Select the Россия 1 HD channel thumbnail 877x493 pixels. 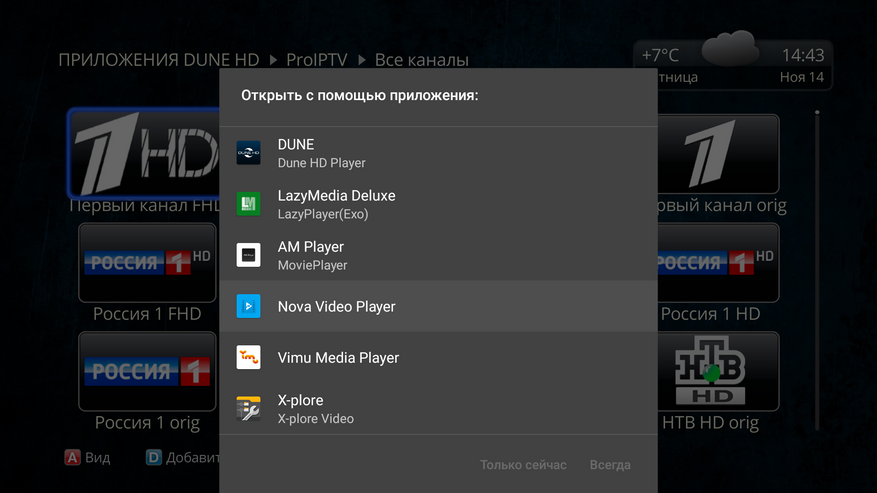(718, 262)
